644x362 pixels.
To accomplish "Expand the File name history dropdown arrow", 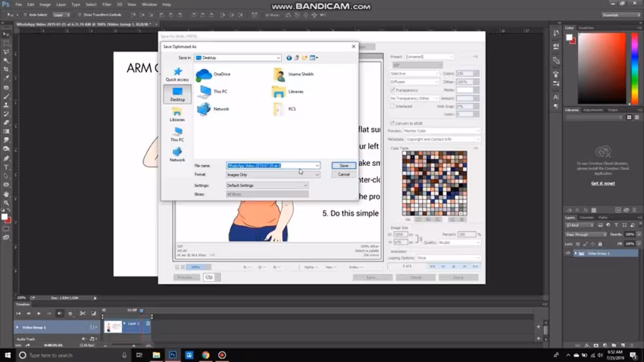I will [x=317, y=165].
